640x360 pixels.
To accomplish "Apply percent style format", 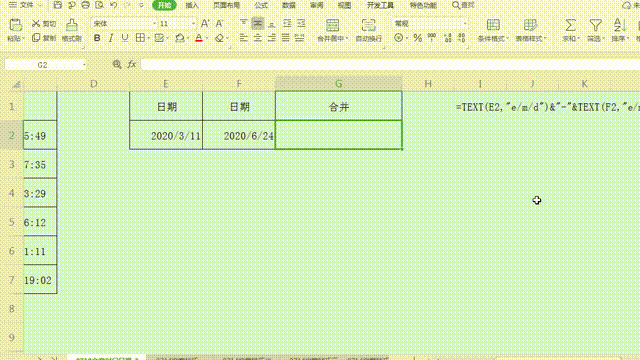I will click(x=418, y=38).
